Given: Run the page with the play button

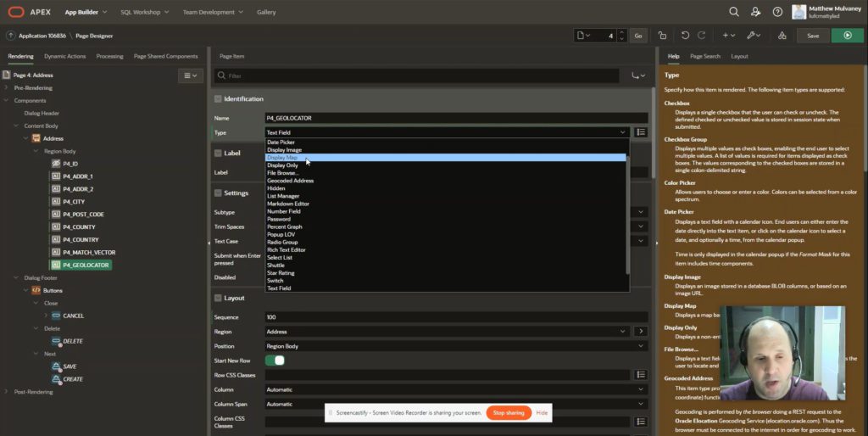Looking at the screenshot, I should tap(847, 36).
